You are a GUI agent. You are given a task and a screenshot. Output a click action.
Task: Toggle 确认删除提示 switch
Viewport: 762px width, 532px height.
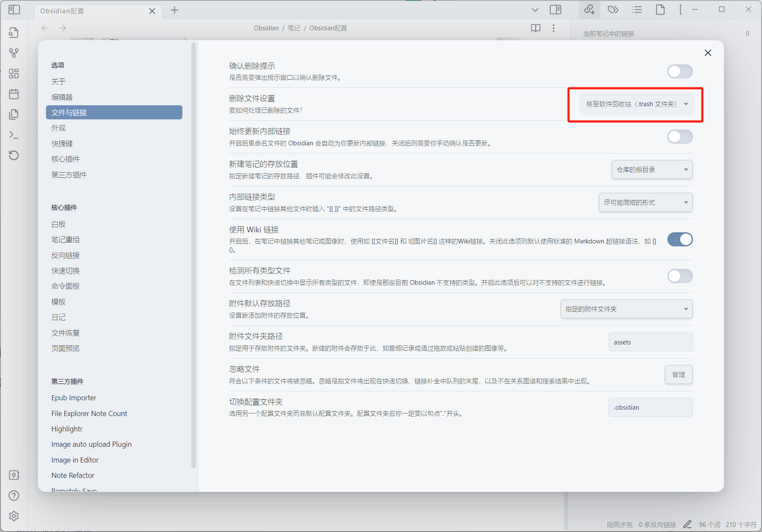point(680,72)
